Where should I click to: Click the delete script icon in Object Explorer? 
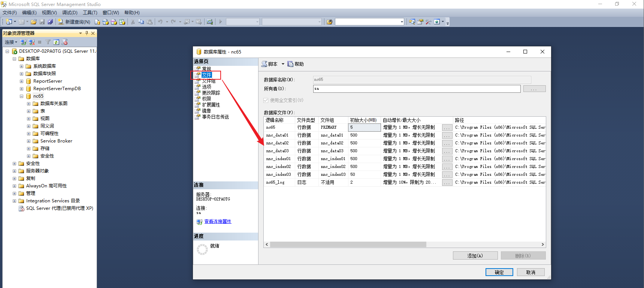point(64,42)
